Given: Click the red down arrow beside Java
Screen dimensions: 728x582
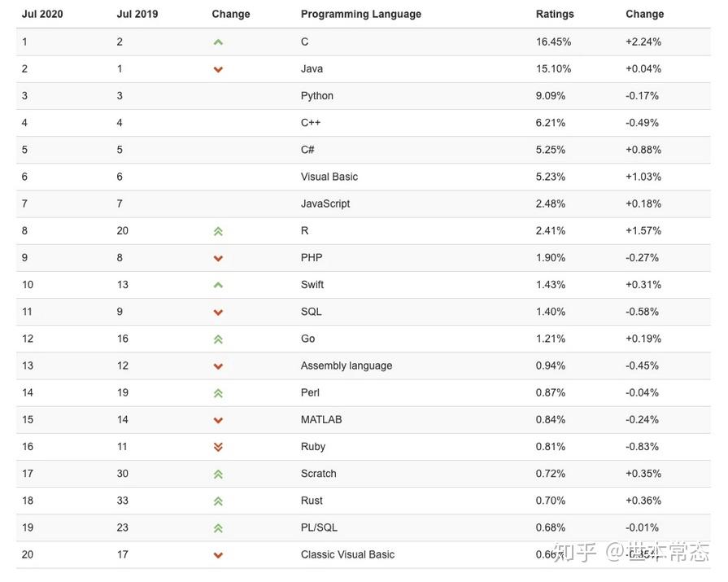Looking at the screenshot, I should click(x=218, y=69).
